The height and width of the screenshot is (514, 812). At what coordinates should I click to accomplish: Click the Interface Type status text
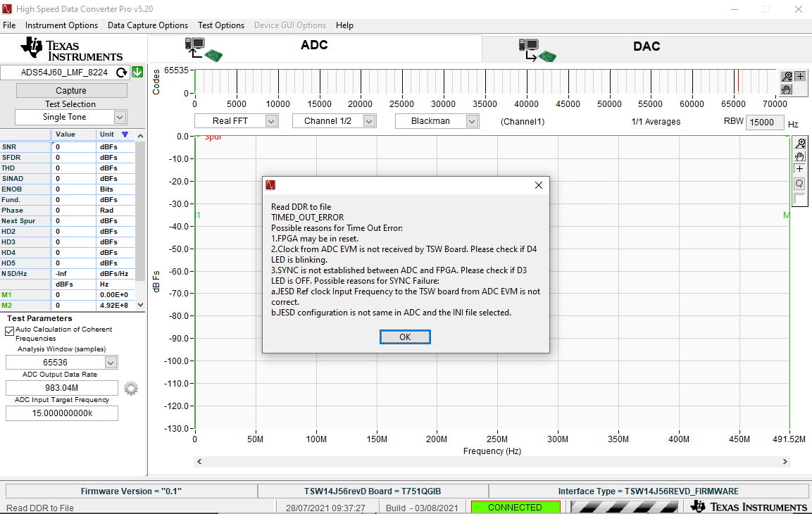[649, 491]
